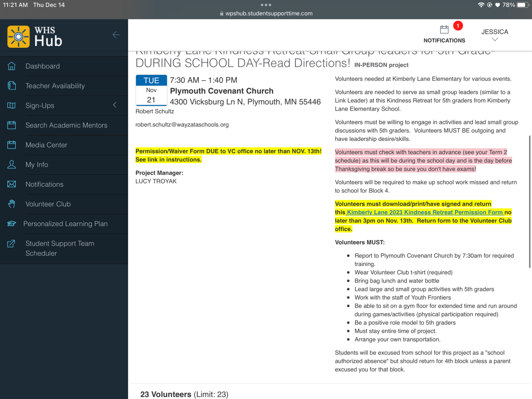The image size is (532, 399).
Task: Click the address 4300 Vicksburg Ln N
Action: coord(245,102)
